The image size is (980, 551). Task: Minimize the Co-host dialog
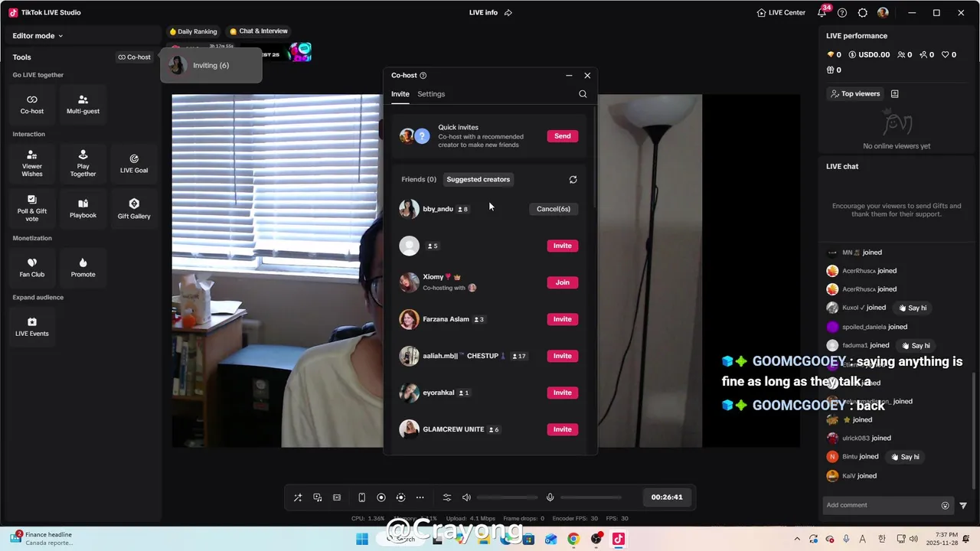569,76
